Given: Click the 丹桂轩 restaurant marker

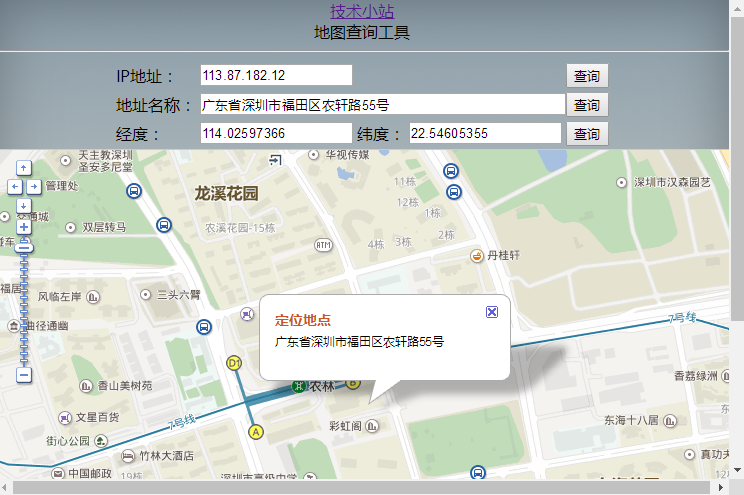Looking at the screenshot, I should tap(476, 256).
